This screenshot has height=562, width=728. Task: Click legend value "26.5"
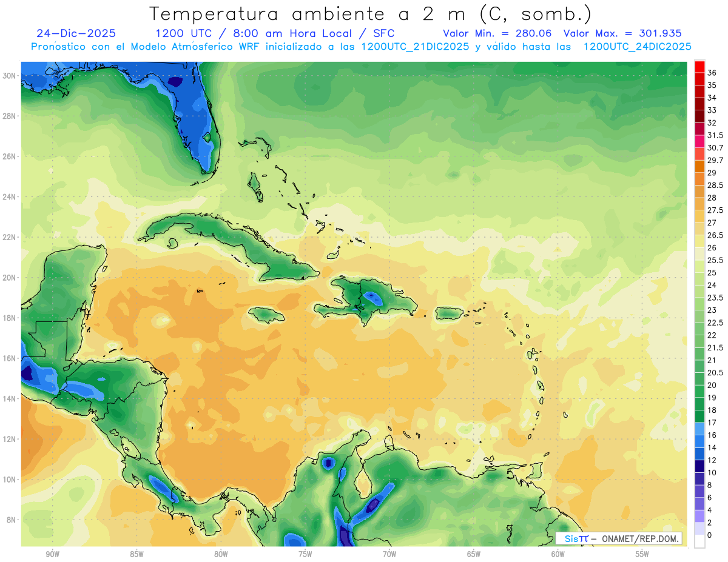(x=715, y=235)
